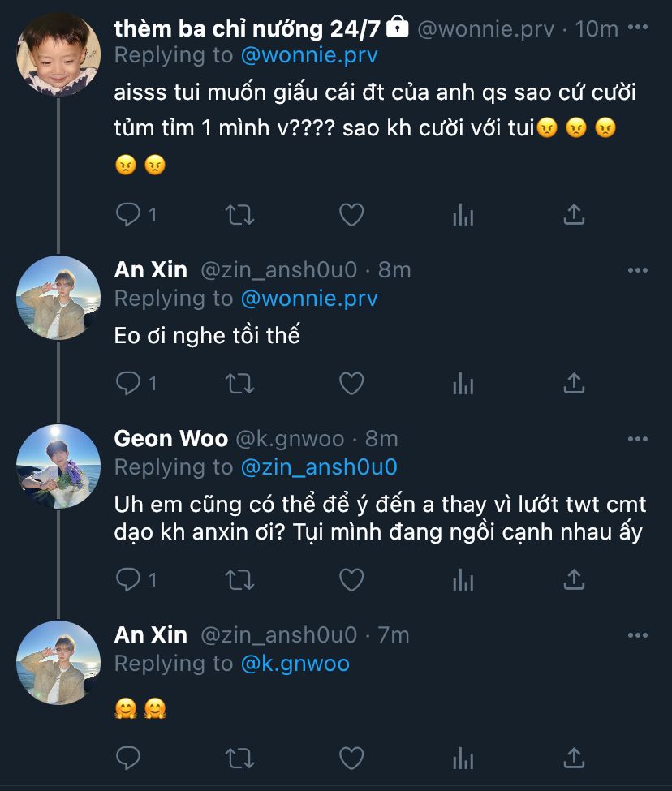Reply to the wonnie.prv tweet
Image resolution: width=672 pixels, height=791 pixels.
pos(129,214)
